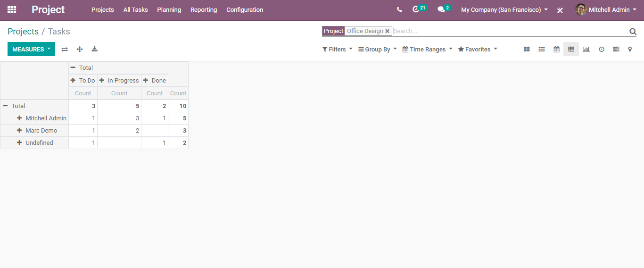Open the Measures dropdown
The image size is (644, 268).
31,49
